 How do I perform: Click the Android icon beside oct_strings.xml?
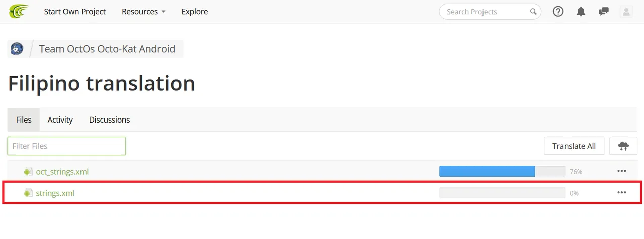[x=28, y=172]
